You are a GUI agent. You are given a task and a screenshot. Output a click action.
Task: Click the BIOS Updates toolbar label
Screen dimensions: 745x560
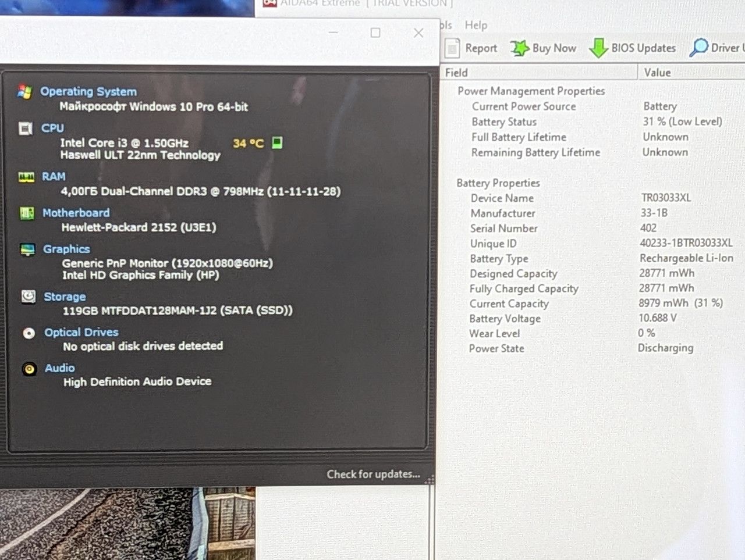point(644,48)
